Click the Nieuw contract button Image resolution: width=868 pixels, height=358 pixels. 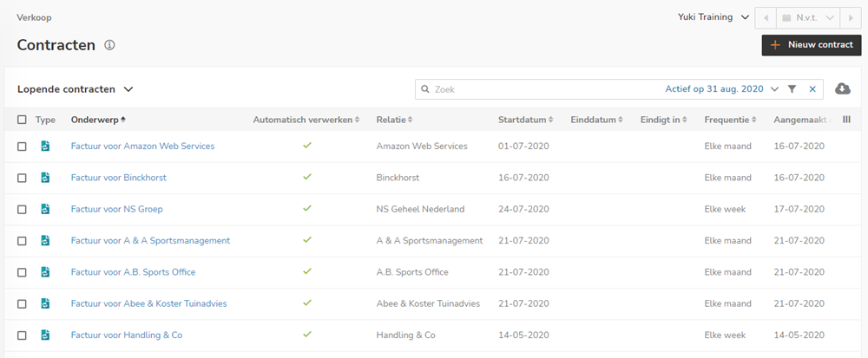(812, 45)
